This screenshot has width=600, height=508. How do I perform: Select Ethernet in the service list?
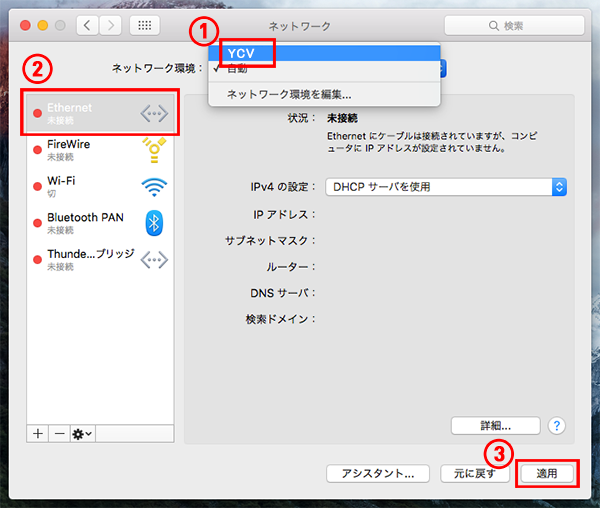click(100, 113)
